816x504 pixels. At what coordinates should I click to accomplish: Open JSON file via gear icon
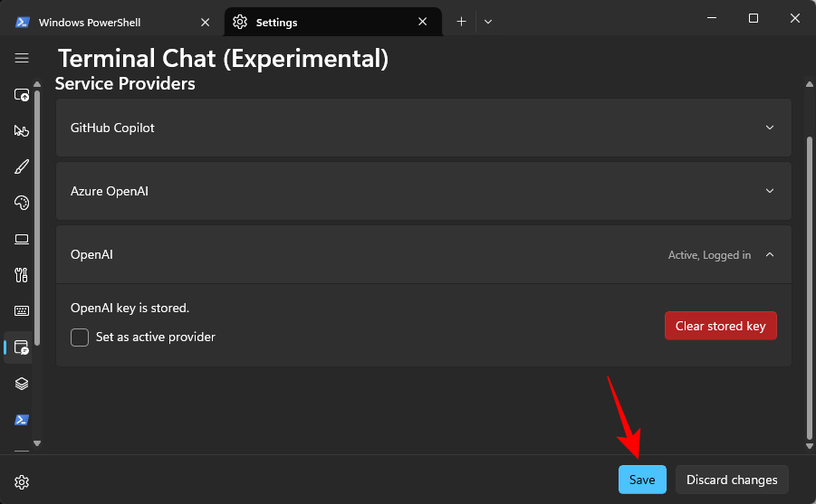click(22, 481)
